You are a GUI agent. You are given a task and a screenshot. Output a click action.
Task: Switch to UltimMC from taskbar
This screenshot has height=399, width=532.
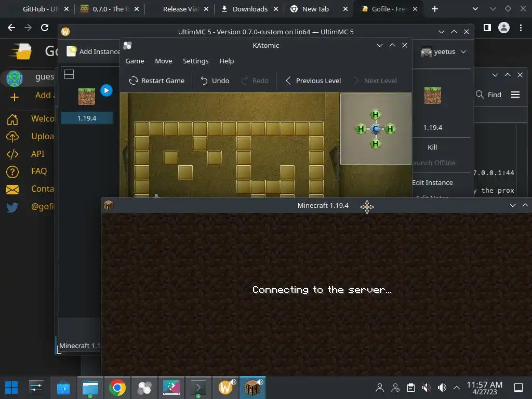226,388
